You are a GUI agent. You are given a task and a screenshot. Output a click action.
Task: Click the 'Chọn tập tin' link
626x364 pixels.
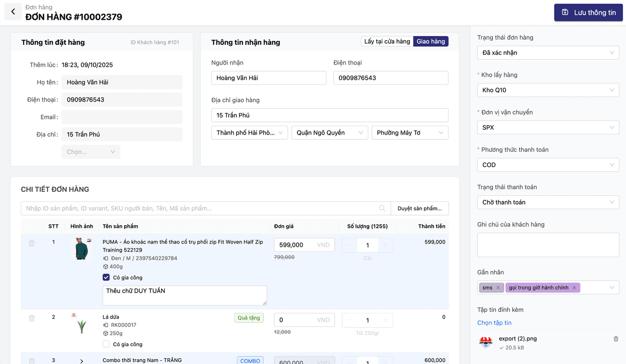pos(495,323)
